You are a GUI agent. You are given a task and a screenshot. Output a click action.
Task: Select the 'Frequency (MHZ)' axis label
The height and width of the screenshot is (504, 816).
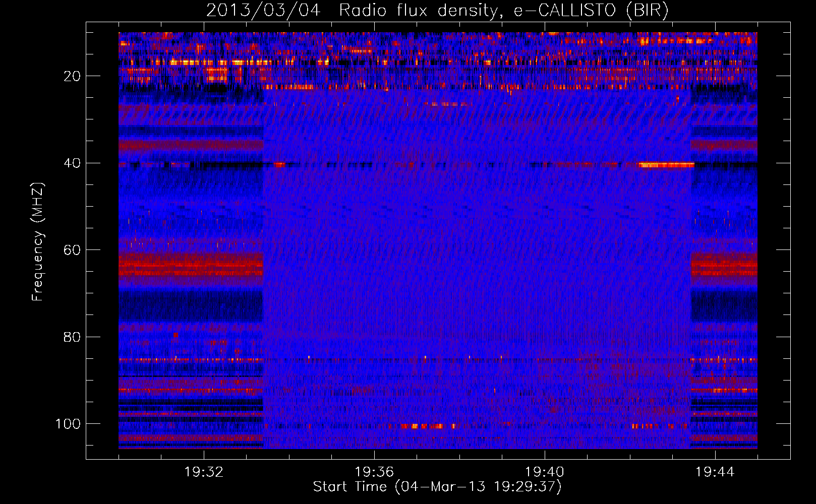click(x=38, y=241)
